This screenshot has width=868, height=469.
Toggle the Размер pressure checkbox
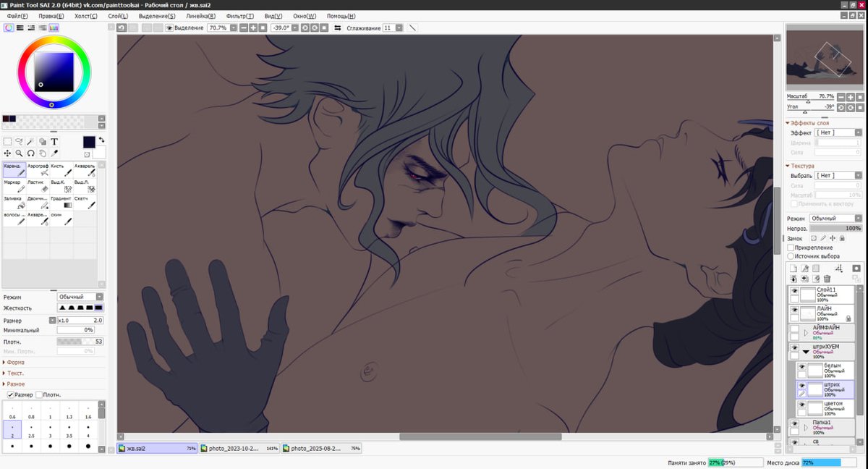[10, 395]
